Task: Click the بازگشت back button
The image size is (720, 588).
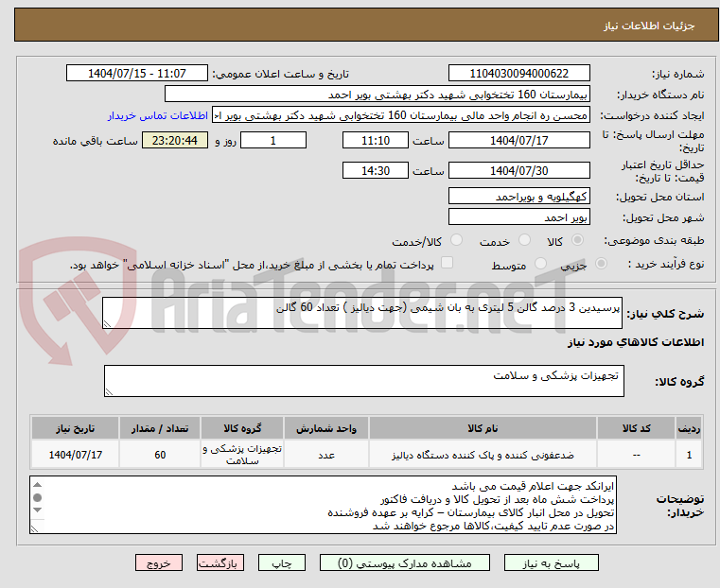Action: tap(220, 562)
